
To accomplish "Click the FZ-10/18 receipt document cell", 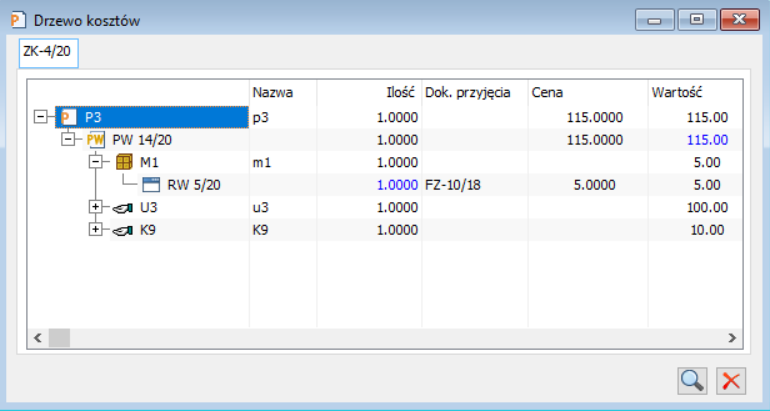I will point(453,185).
